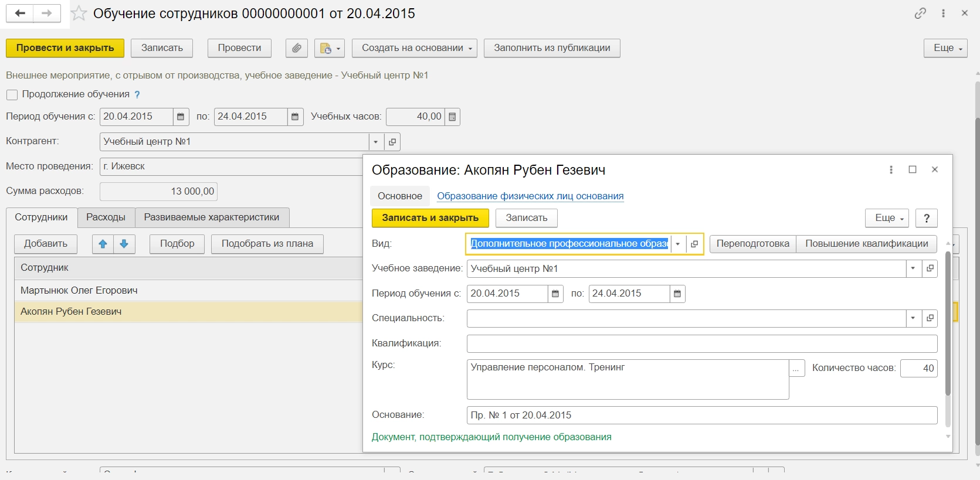Screen dimensions: 980x480
Task: Expand the Специальность dropdown
Action: point(913,318)
